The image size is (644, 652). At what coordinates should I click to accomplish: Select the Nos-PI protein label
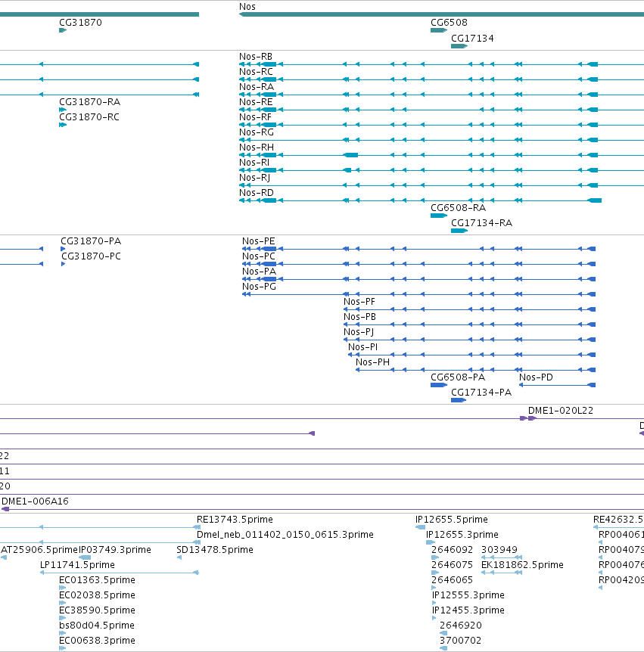tap(362, 347)
